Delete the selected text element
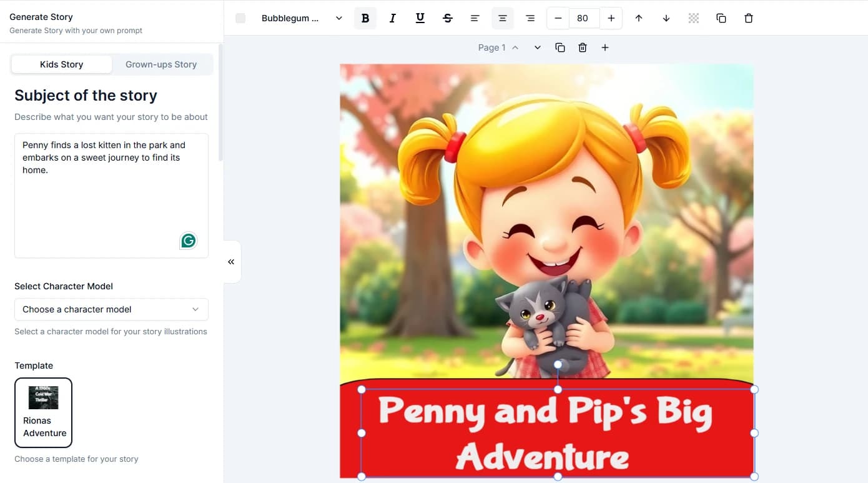The height and width of the screenshot is (483, 868). [748, 18]
